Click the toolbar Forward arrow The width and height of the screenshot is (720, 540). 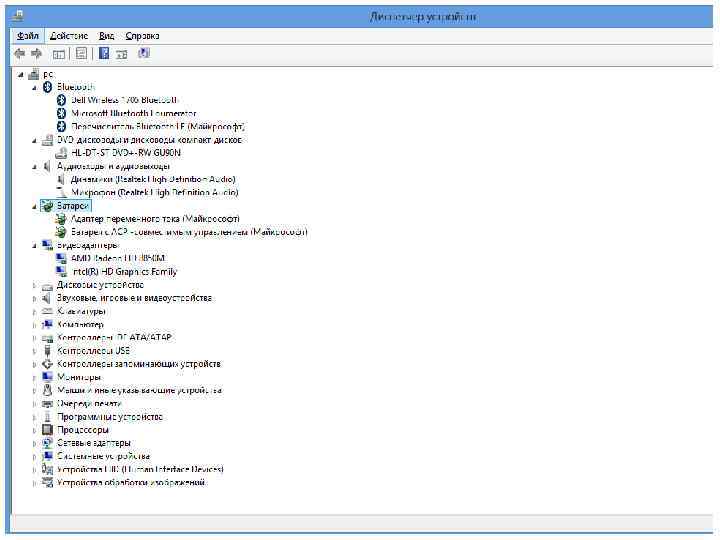coord(36,54)
